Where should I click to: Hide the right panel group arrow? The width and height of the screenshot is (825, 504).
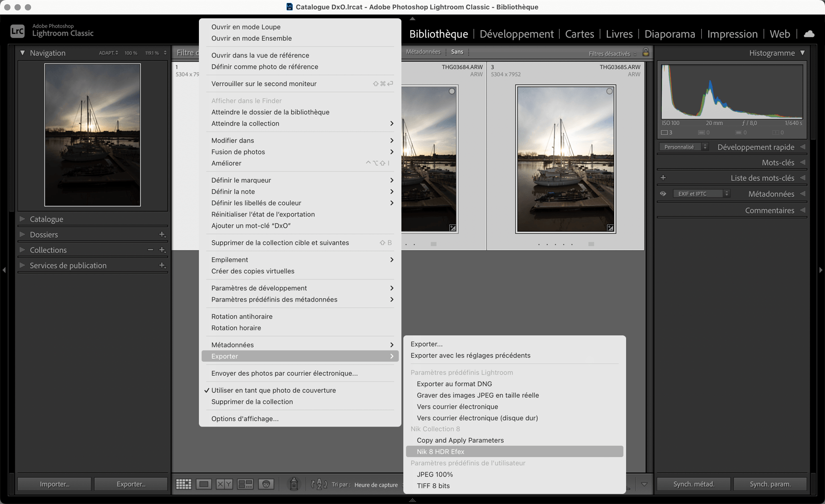pos(821,270)
